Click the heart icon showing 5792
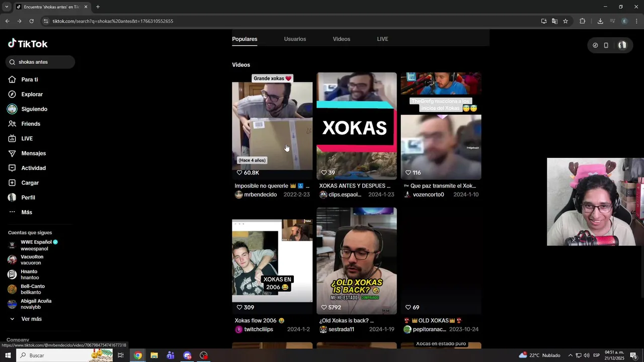Image resolution: width=644 pixels, height=362 pixels. (x=324, y=307)
